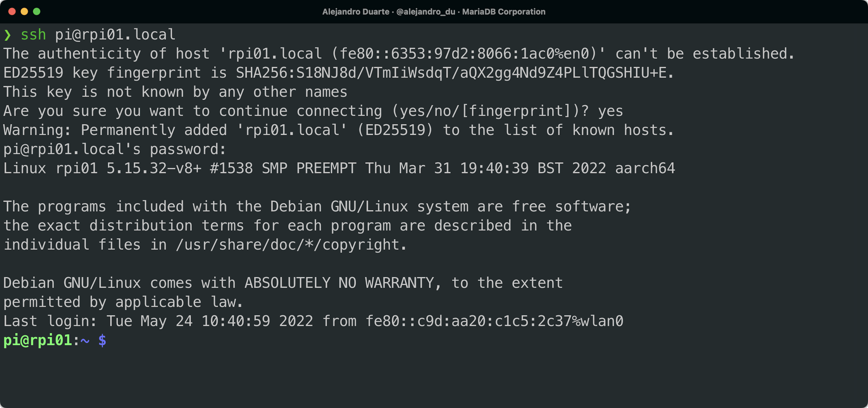Click the green pi@rpi01 shell prompt
Screen dimensions: 868x408
(x=37, y=340)
